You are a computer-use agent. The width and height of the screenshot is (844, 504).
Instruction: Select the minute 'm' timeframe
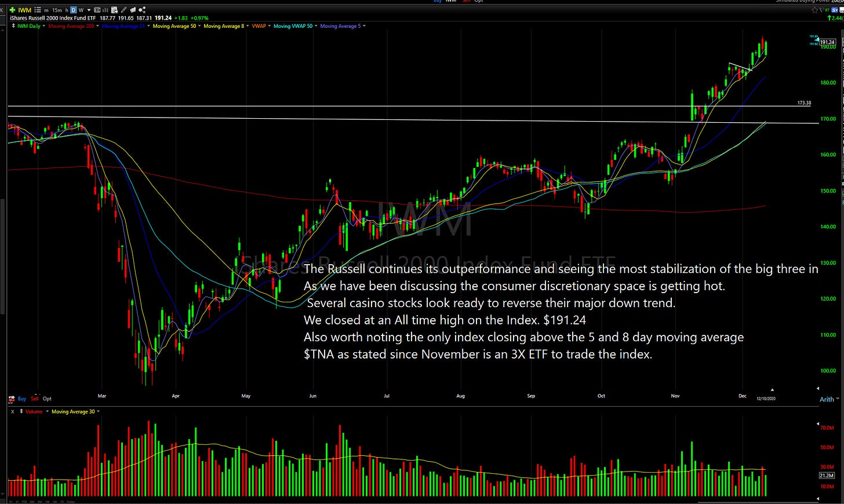tap(46, 10)
